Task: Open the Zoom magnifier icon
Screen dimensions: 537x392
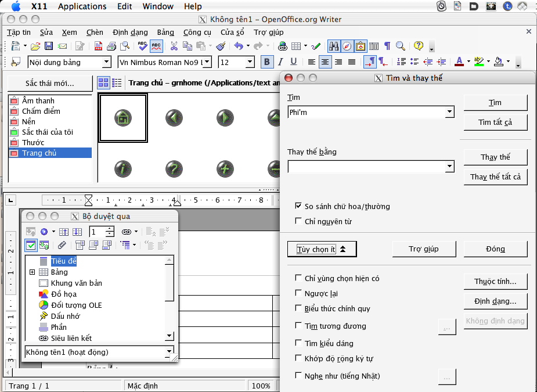Action: [401, 46]
